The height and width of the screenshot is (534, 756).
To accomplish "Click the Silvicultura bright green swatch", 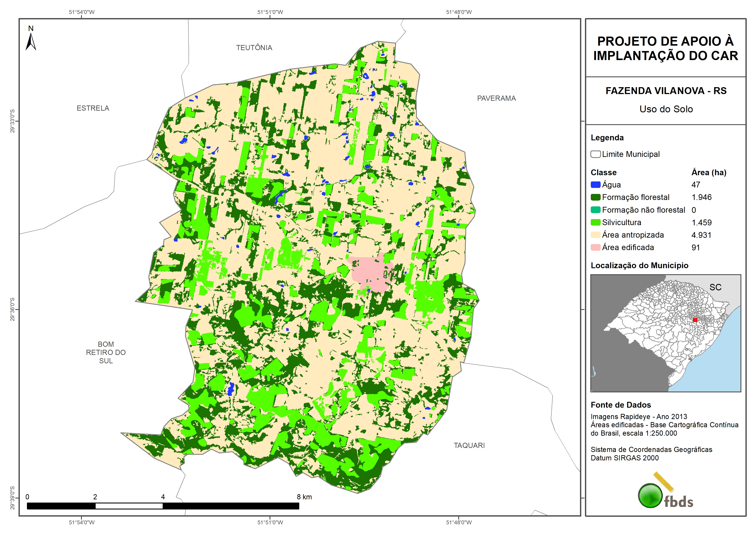I will coord(595,222).
